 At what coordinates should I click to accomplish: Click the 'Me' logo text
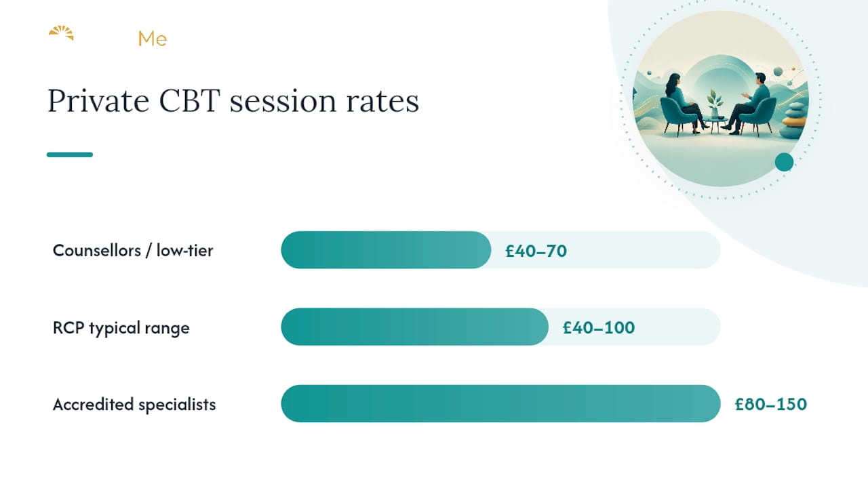[x=153, y=39]
